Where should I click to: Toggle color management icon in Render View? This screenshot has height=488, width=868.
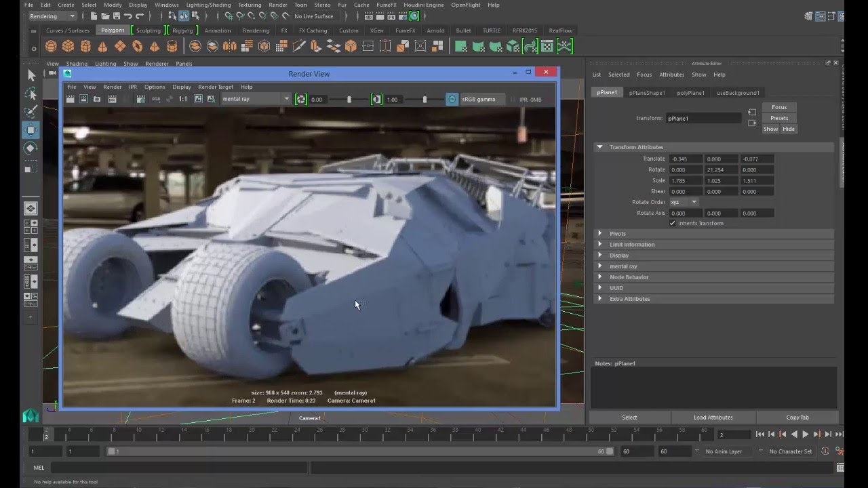click(452, 99)
